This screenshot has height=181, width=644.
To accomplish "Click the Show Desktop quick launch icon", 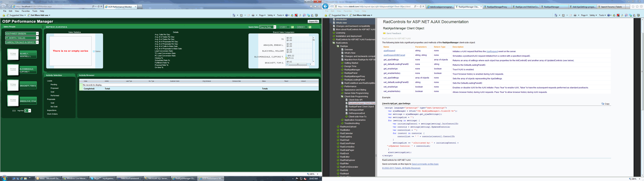I will coord(14,178).
